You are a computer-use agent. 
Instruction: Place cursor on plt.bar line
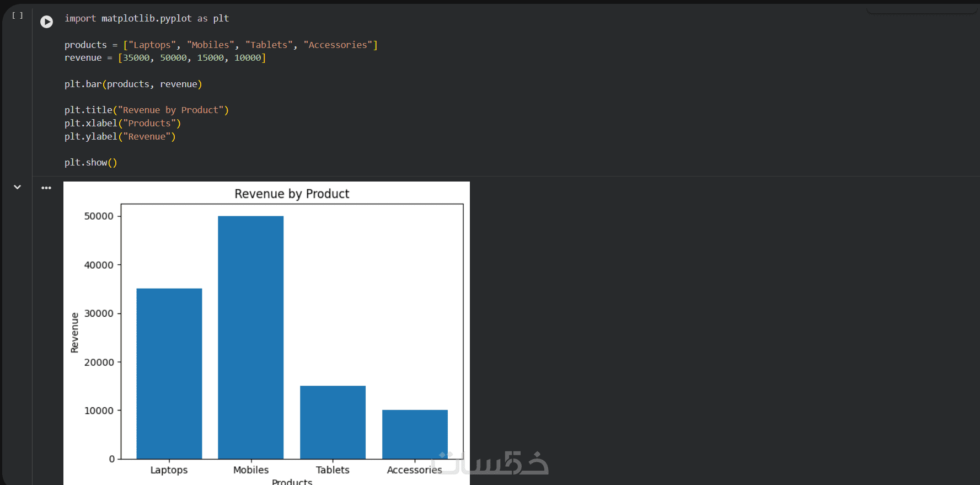click(133, 84)
